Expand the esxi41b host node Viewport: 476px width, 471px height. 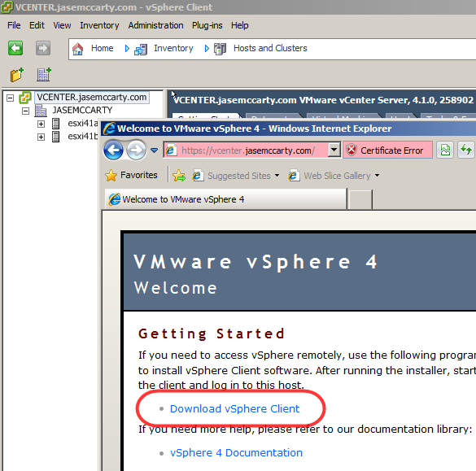tap(41, 137)
